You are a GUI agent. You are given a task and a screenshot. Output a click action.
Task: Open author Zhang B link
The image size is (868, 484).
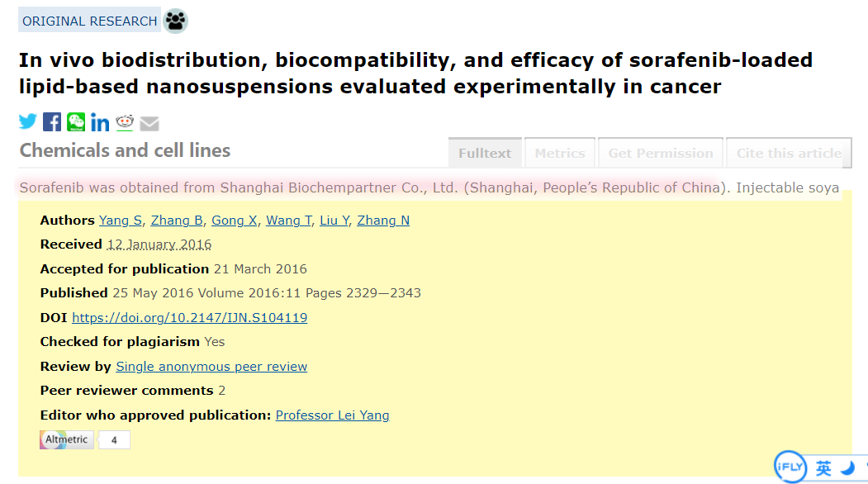[177, 221]
